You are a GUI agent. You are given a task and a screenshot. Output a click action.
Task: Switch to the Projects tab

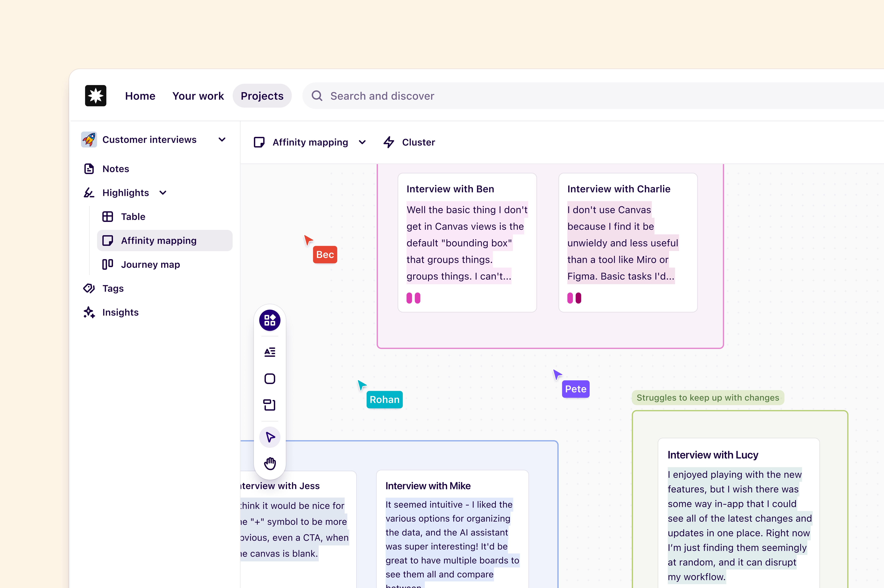tap(262, 96)
